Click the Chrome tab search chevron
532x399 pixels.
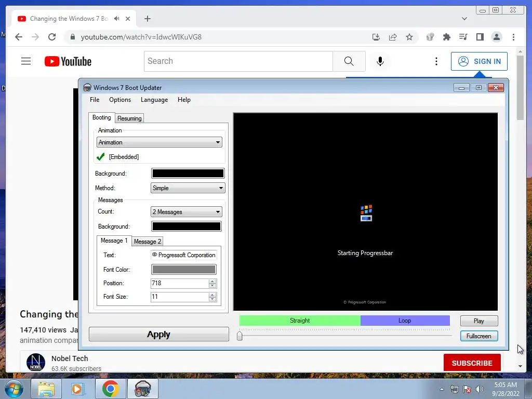[x=464, y=19]
